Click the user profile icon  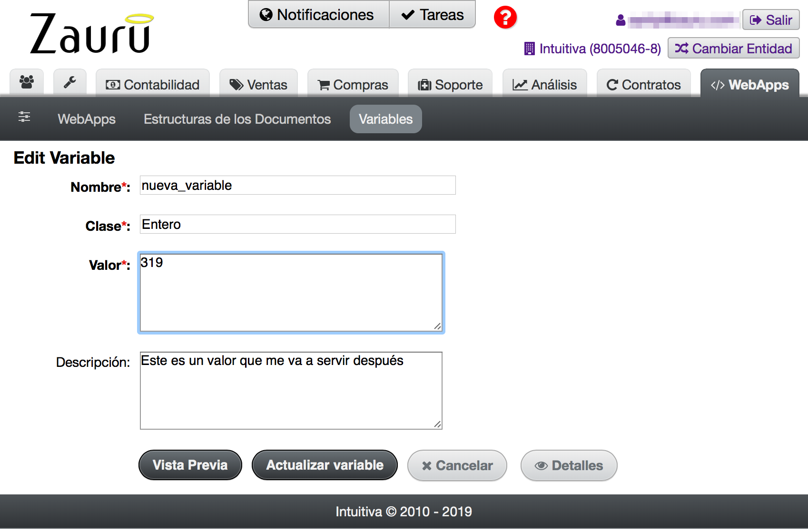[x=621, y=20]
